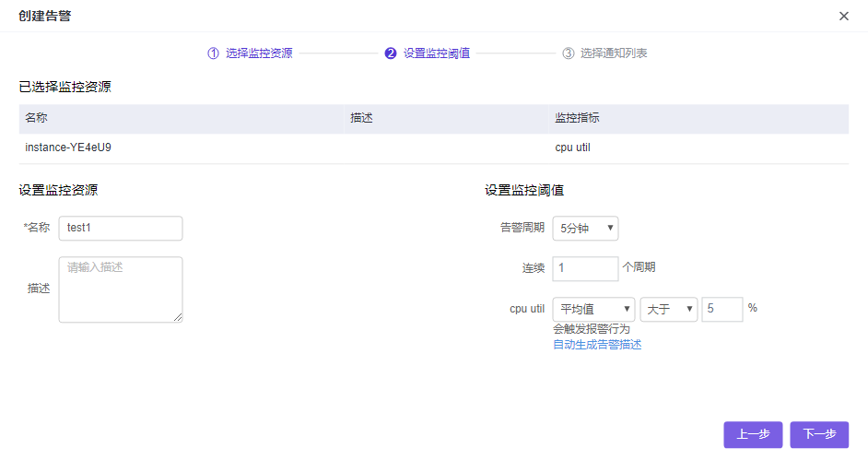Click the step ② circle icon
Viewport: 868px width, 472px height.
point(391,53)
